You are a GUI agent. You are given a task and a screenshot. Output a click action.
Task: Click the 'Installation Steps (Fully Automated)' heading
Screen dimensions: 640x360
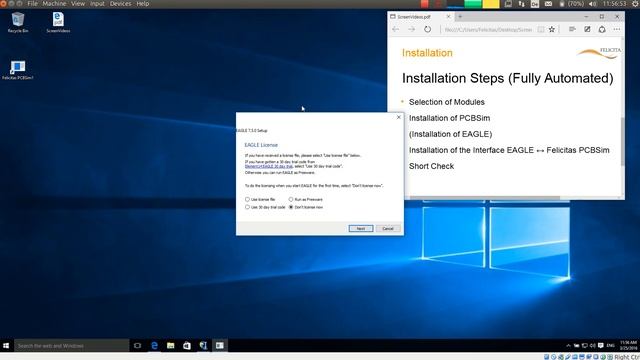507,78
